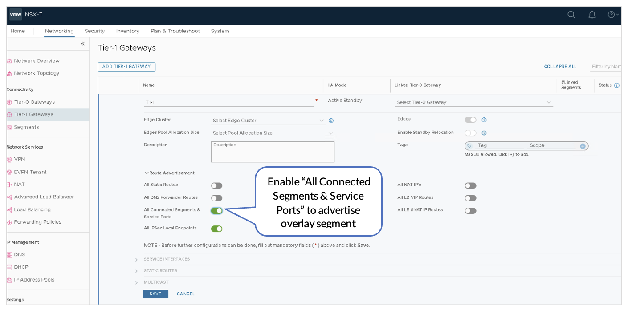This screenshot has height=322, width=644.
Task: Expand the Static Routes section
Action: 160,270
